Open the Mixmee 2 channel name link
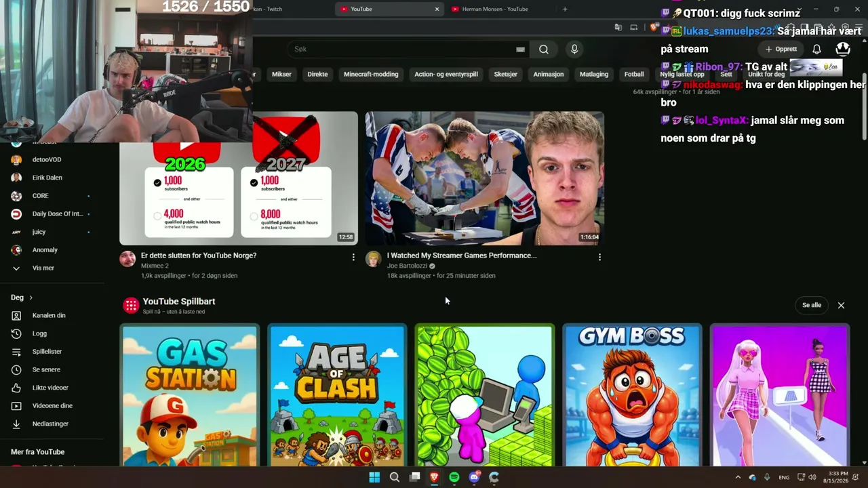 pyautogui.click(x=155, y=266)
